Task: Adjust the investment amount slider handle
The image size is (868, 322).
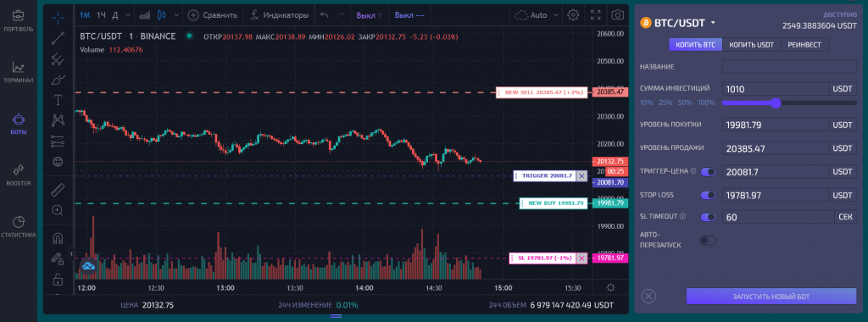Action: 776,103
